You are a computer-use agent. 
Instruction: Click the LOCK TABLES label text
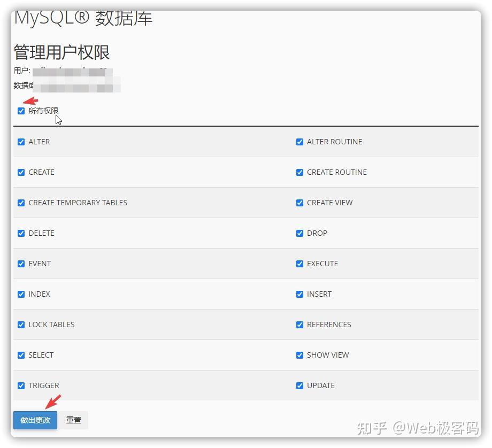click(x=51, y=325)
